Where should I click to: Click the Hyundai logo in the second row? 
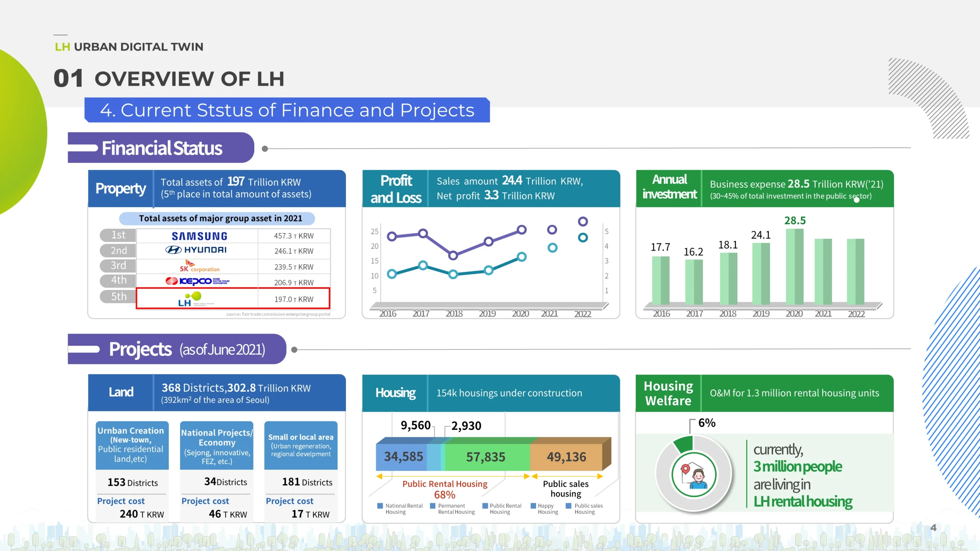[x=196, y=250]
